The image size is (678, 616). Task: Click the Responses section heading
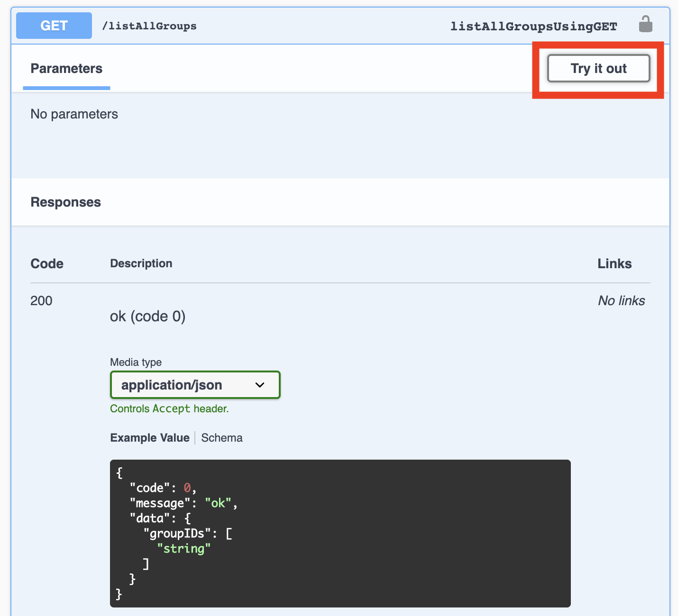point(65,202)
